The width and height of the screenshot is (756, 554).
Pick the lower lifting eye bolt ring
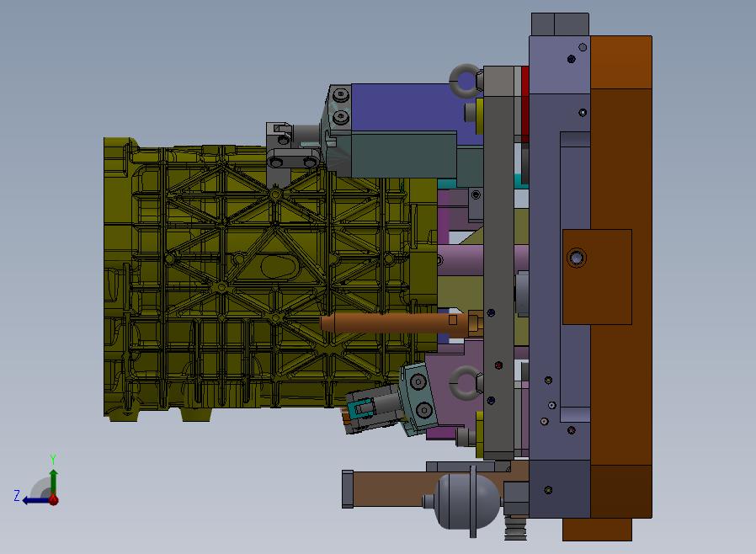[x=466, y=383]
